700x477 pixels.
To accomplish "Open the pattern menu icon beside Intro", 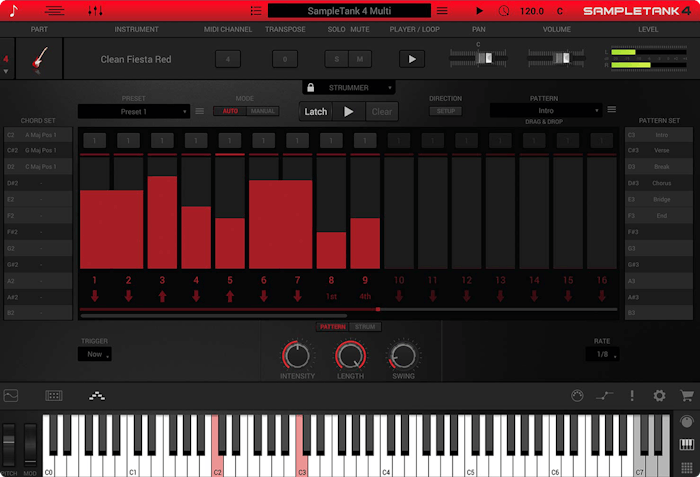I will click(612, 109).
